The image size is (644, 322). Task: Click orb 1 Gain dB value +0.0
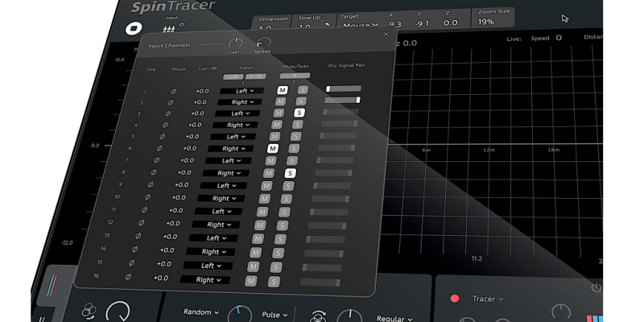pos(202,91)
